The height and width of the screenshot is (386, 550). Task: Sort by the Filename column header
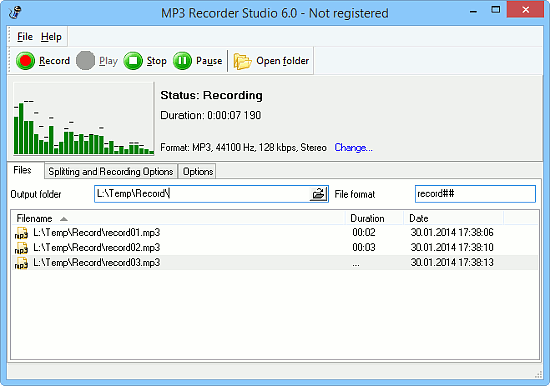(178, 219)
